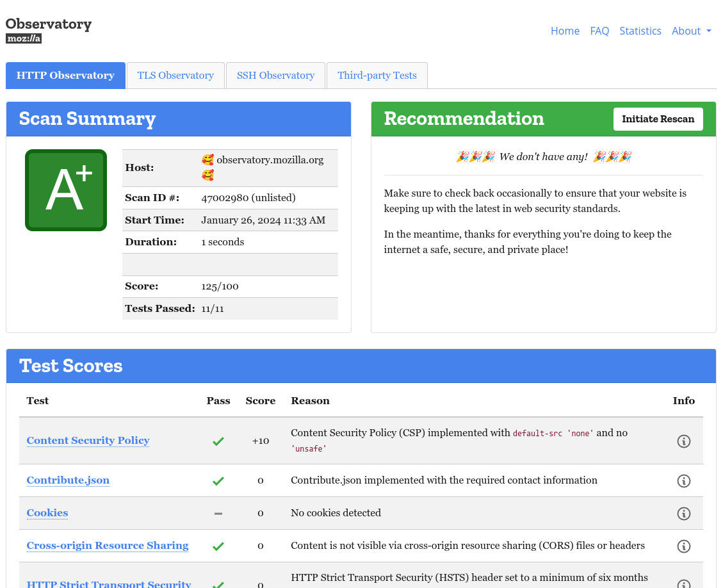Click the checkmark beside HTTP Strict Transport Security

tap(218, 584)
